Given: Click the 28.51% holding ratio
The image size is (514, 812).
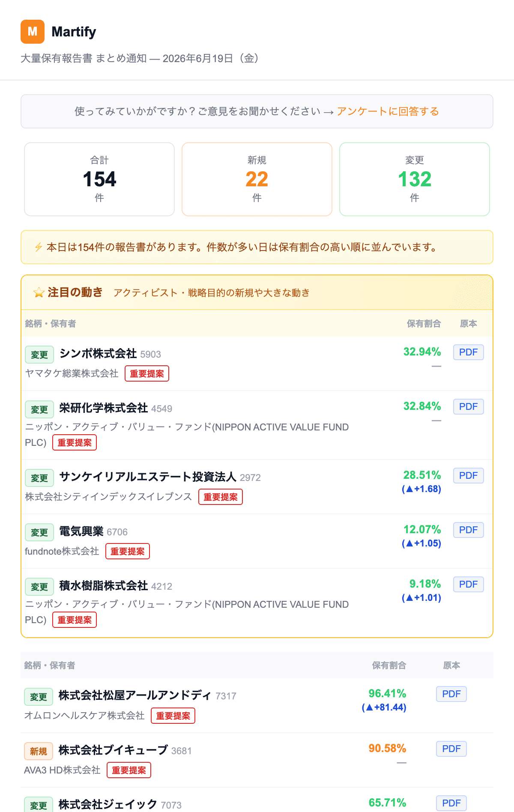Looking at the screenshot, I should click(422, 475).
